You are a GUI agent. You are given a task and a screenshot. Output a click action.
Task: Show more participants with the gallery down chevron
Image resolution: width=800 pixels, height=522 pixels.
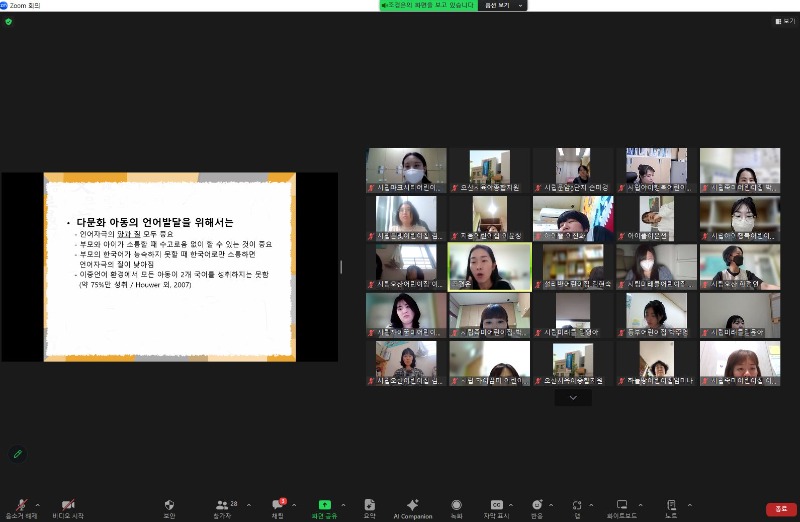coord(573,397)
